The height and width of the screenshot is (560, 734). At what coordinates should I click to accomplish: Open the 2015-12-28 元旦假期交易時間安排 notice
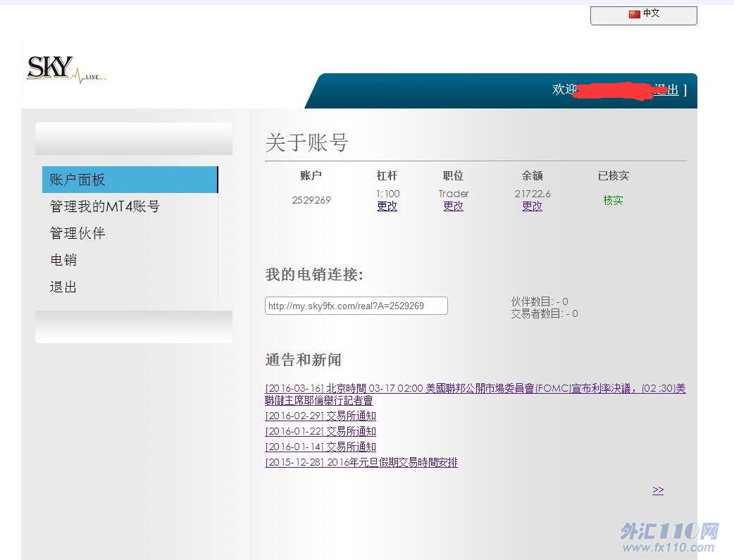(361, 462)
